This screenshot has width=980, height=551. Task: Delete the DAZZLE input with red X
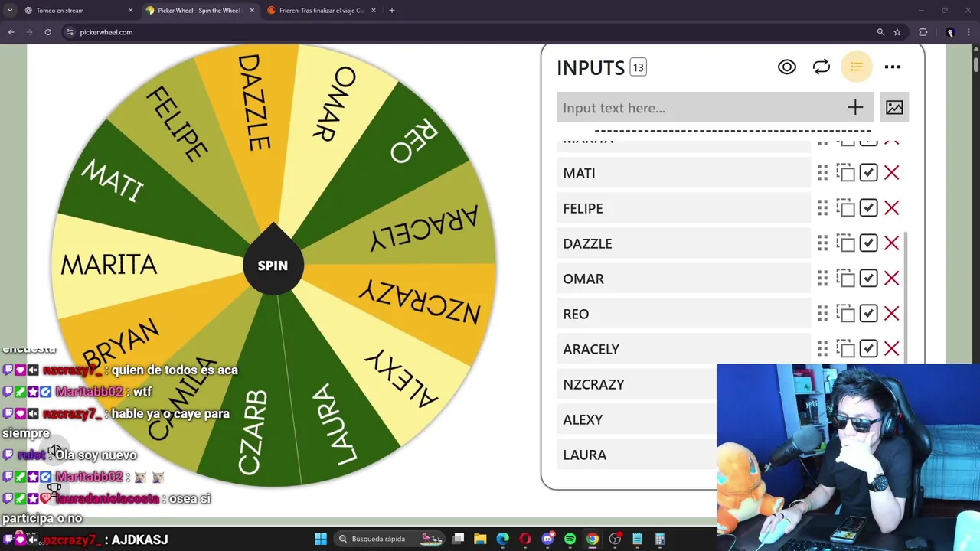[x=892, y=243]
